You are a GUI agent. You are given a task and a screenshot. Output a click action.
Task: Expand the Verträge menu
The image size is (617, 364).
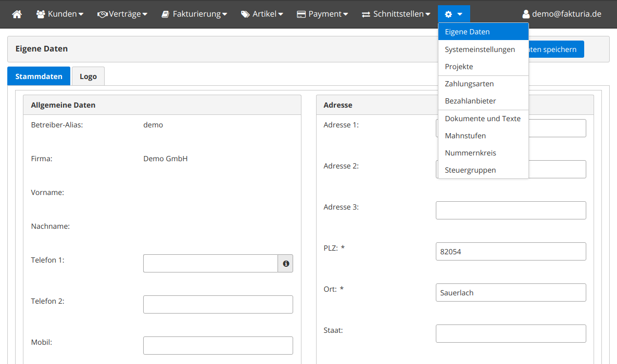click(122, 15)
